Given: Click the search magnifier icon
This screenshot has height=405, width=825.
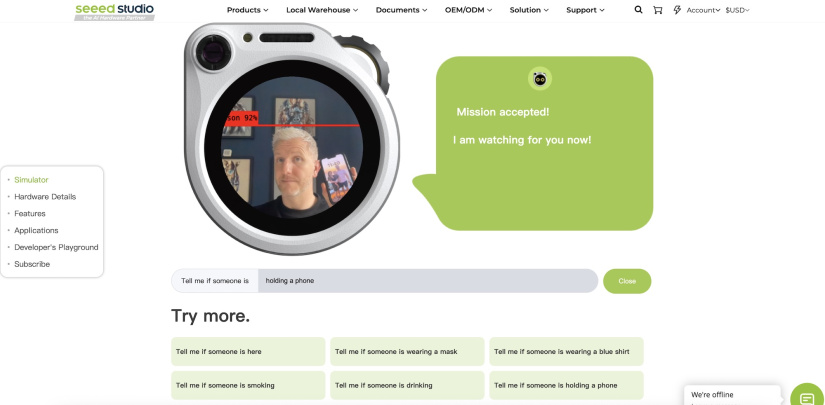Looking at the screenshot, I should 638,10.
